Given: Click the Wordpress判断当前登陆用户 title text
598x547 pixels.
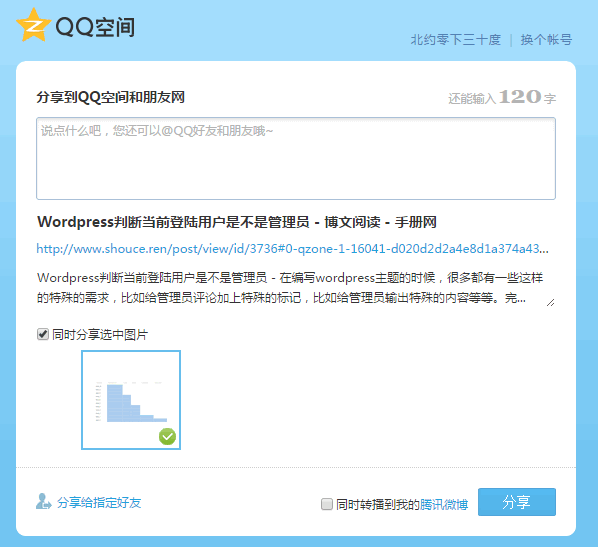Looking at the screenshot, I should (x=237, y=222).
